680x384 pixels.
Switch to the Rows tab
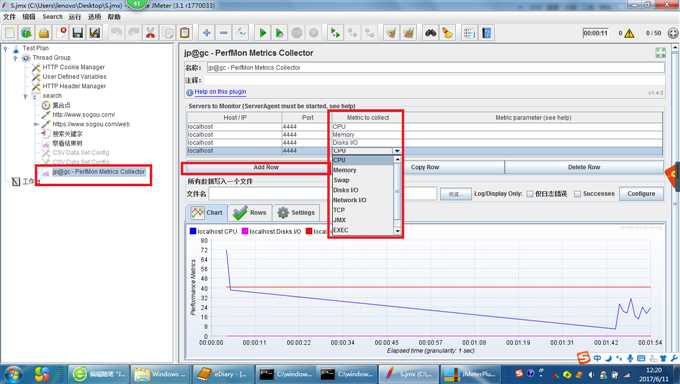click(x=250, y=213)
